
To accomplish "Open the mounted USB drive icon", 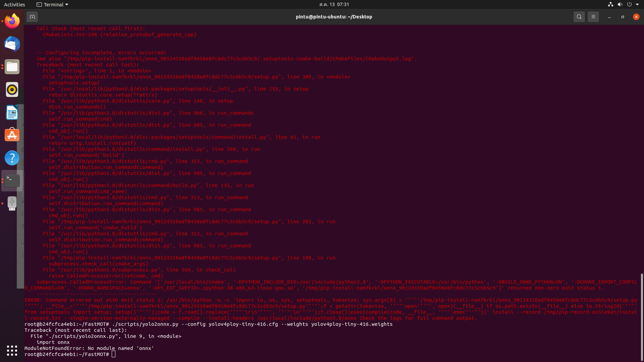I will tap(12, 203).
